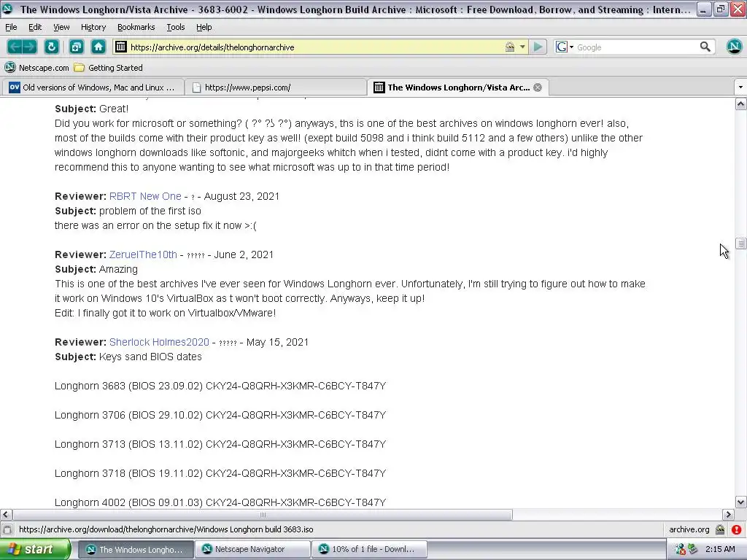Select The Windows Longhorn taskbar button
This screenshot has height=560, width=747.
[x=136, y=550]
